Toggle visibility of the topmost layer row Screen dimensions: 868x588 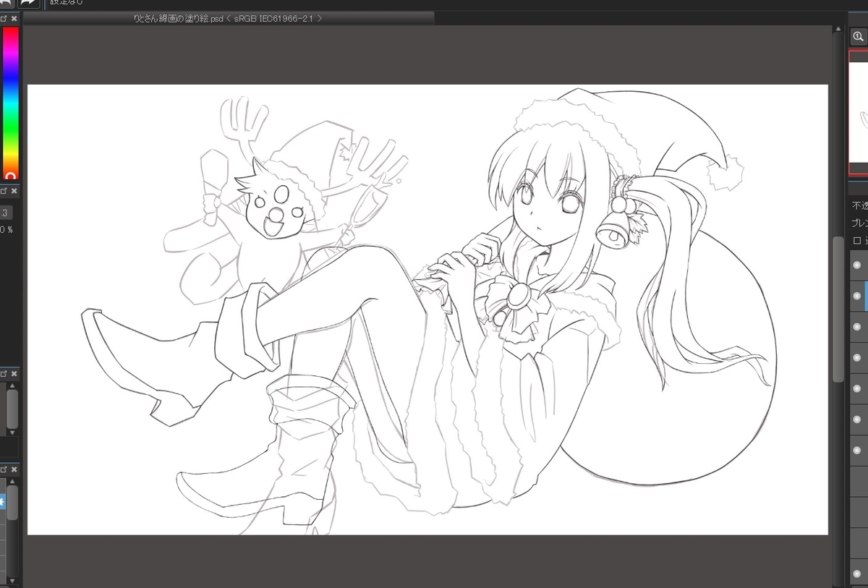pos(857,265)
